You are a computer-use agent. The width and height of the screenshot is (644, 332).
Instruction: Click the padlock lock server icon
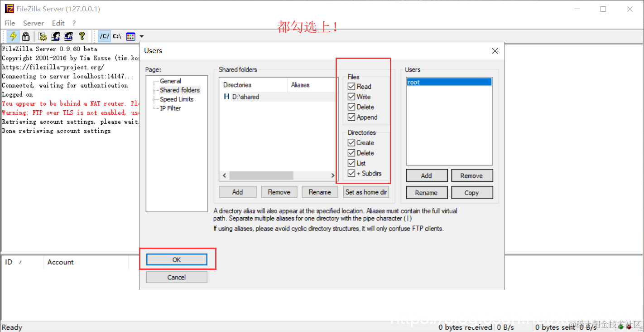pyautogui.click(x=26, y=36)
